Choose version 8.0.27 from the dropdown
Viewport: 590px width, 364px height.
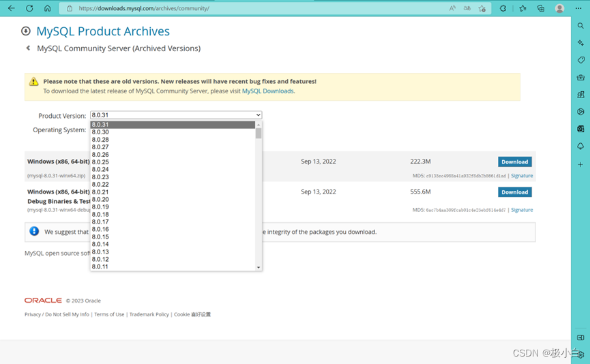173,147
